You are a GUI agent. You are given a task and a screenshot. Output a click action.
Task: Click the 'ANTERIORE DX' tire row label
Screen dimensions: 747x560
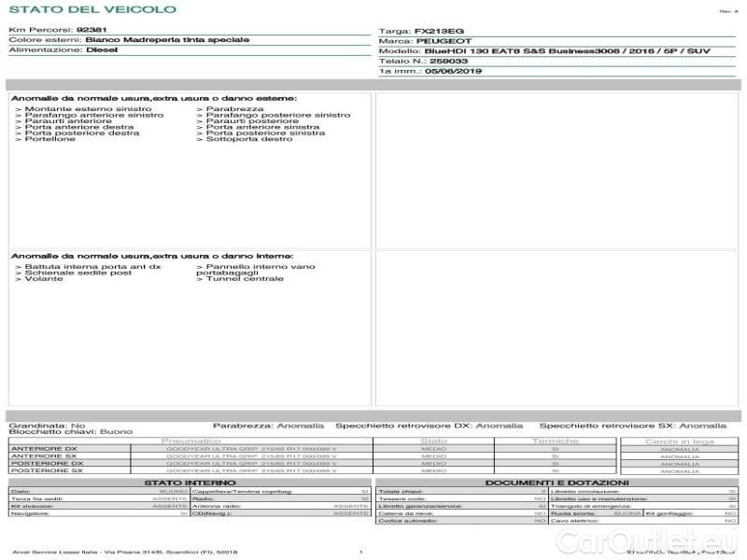(x=44, y=449)
